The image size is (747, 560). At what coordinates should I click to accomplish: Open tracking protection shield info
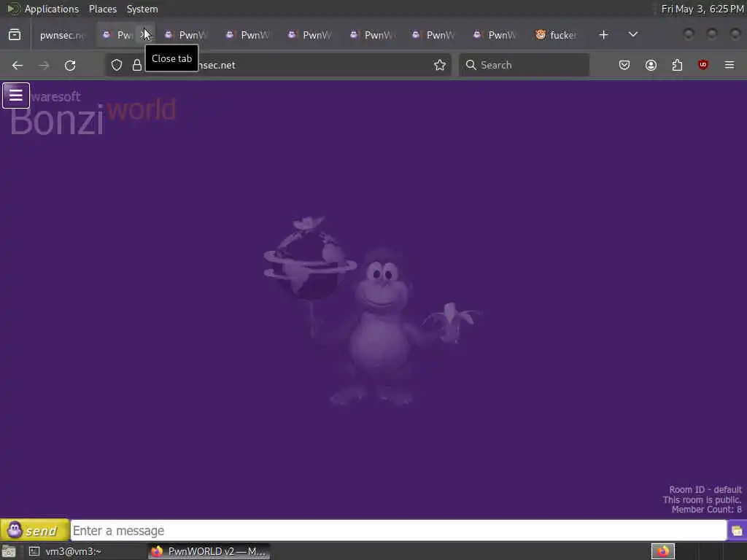tap(117, 65)
